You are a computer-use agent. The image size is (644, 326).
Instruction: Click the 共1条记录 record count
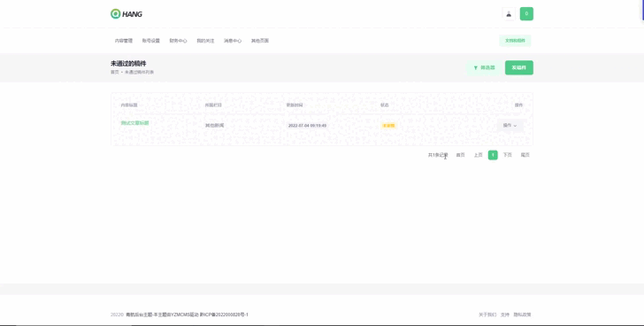coord(438,155)
